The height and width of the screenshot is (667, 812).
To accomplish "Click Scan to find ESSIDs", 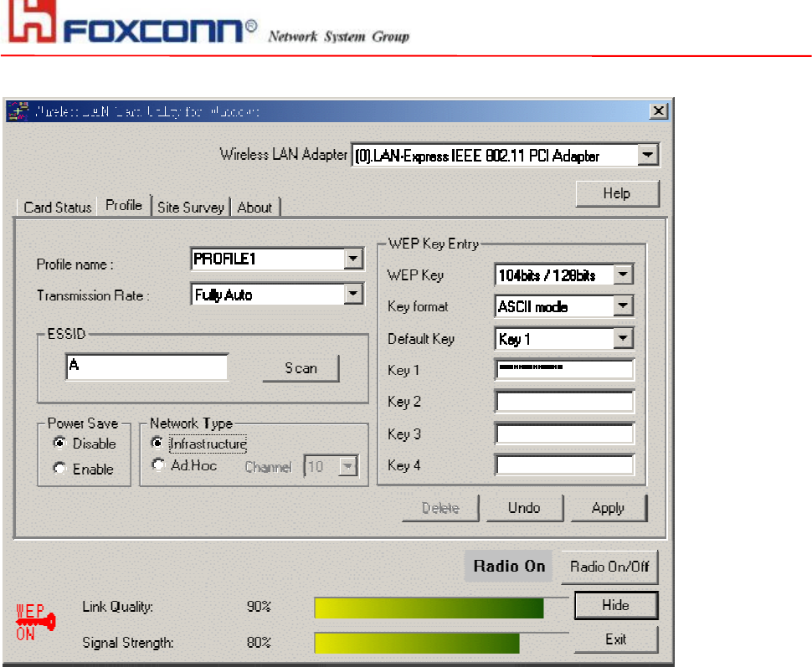I will point(301,368).
